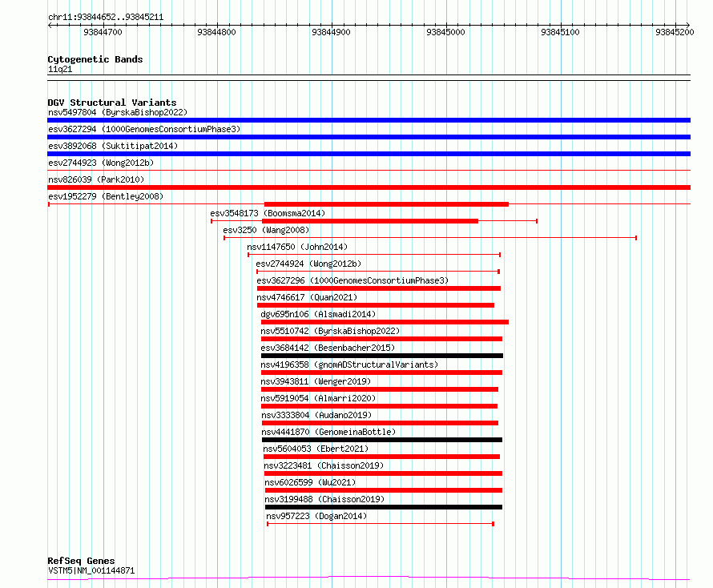Click the 93844800 ruler position
This screenshot has height=588, width=713.
pos(216,32)
